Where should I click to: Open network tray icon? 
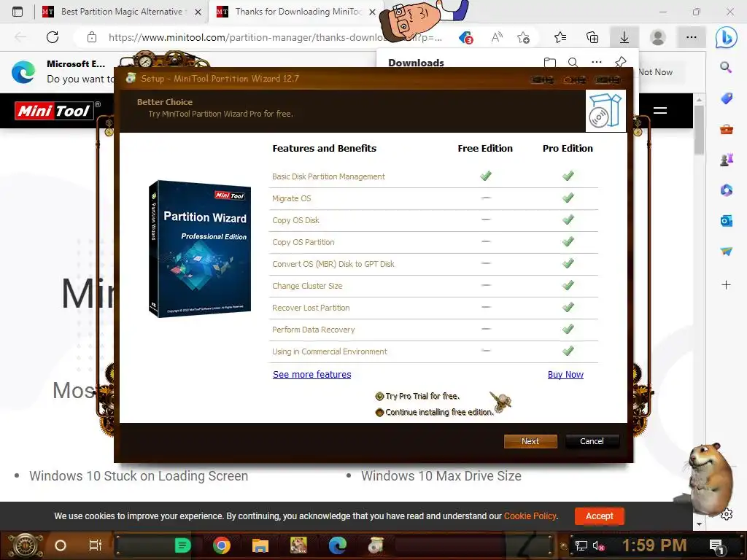(581, 546)
